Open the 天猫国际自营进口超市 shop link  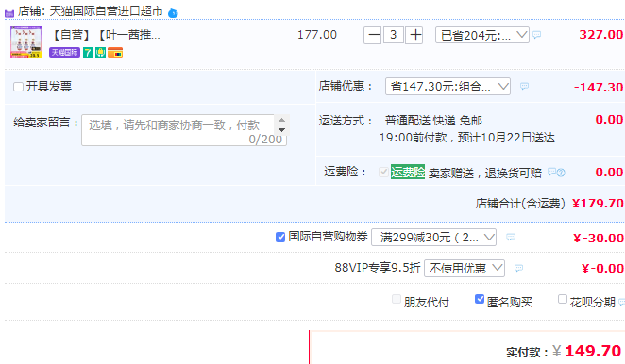(107, 11)
